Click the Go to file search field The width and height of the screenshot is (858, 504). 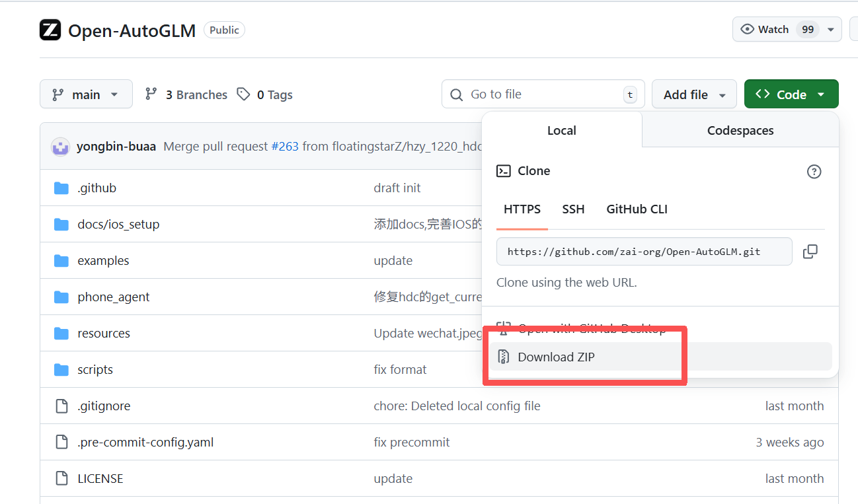pos(543,94)
